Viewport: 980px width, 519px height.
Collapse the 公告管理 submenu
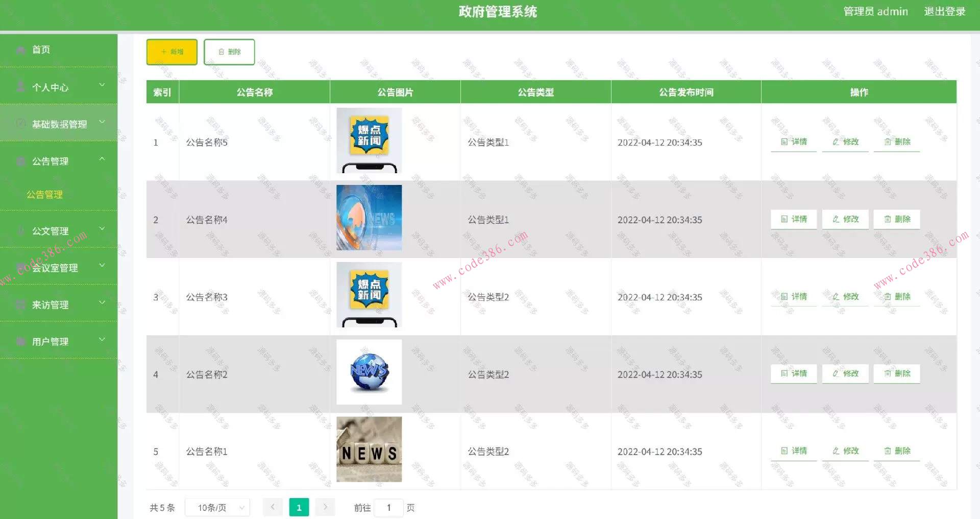click(102, 159)
